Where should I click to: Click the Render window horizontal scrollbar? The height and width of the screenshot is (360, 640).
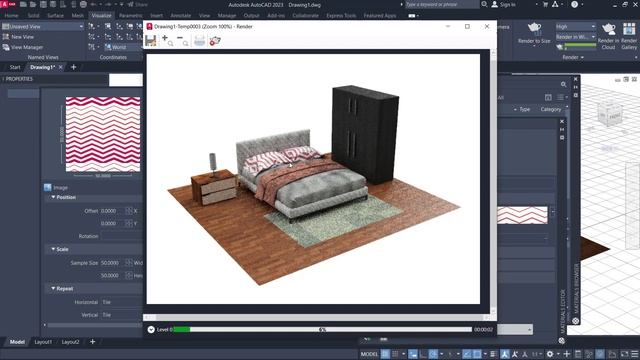point(318,317)
